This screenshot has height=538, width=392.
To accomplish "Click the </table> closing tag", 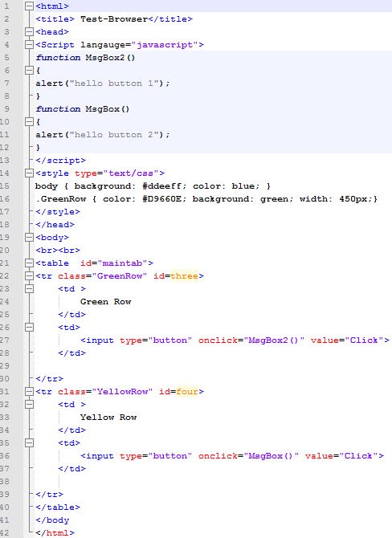I will (58, 507).
